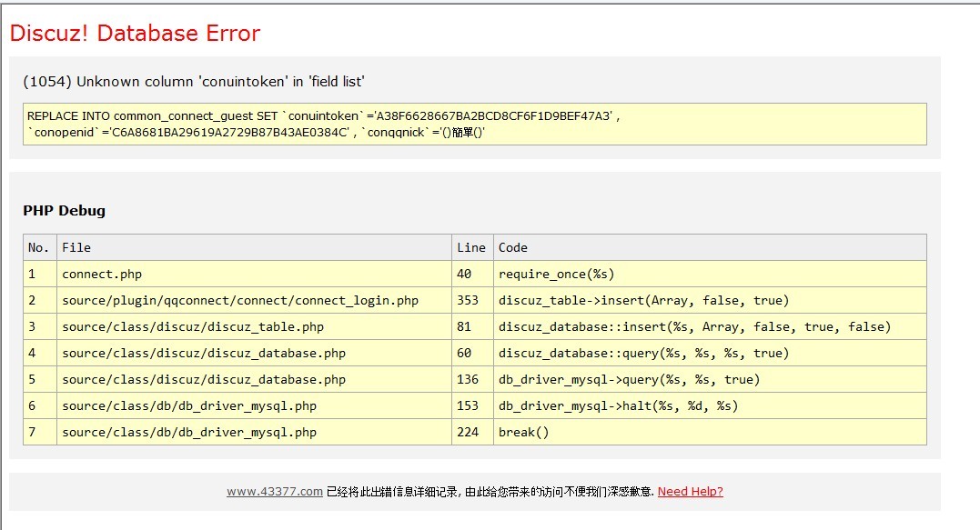The image size is (980, 530).
Task: Click the Discuz! Database Error heading
Action: [x=135, y=34]
